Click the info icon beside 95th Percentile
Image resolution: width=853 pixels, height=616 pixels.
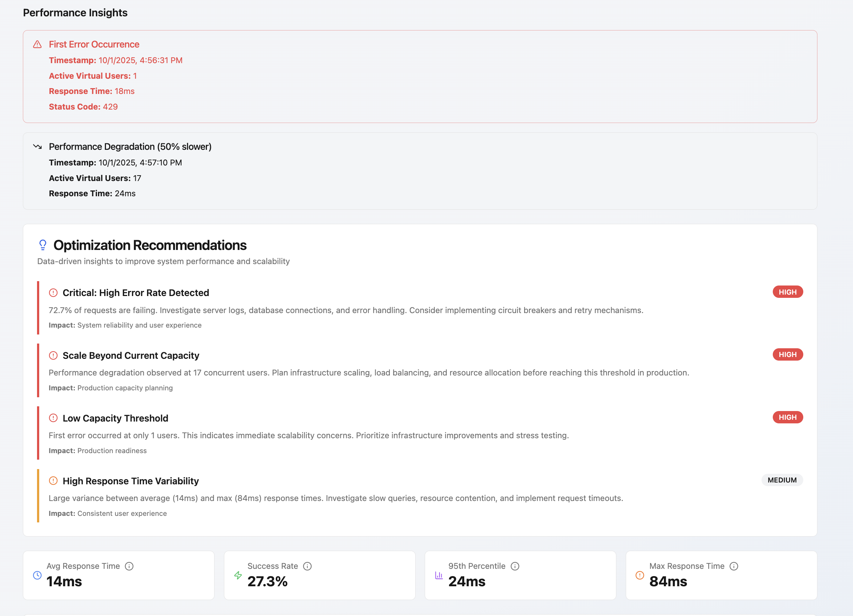(x=515, y=566)
